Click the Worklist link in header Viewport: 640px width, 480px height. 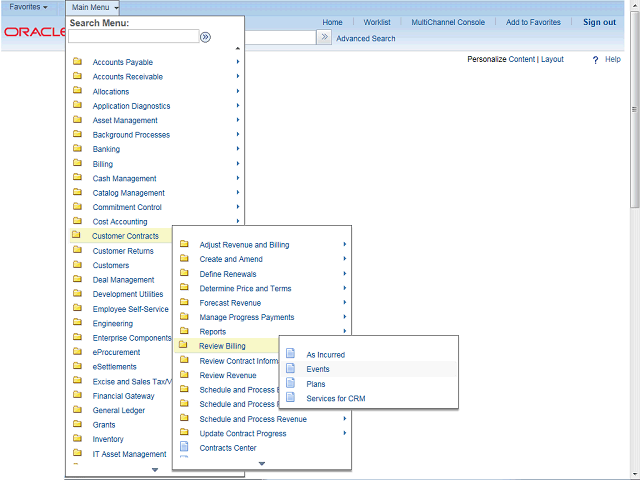pos(376,22)
